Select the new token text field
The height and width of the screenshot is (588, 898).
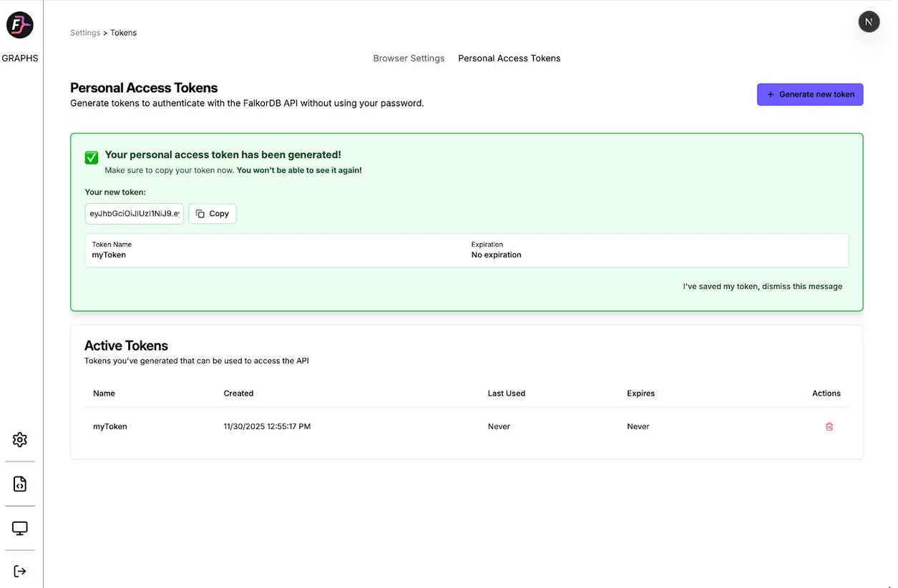(134, 213)
